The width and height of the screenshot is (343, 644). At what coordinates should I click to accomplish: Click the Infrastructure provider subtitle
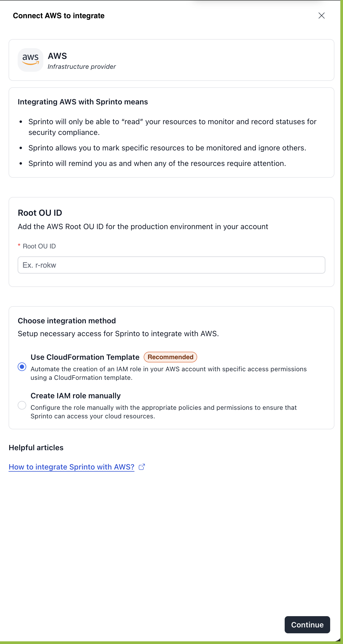coord(82,67)
